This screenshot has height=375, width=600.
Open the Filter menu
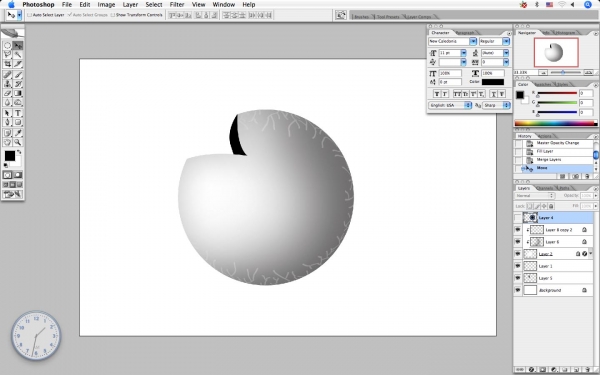click(x=177, y=5)
